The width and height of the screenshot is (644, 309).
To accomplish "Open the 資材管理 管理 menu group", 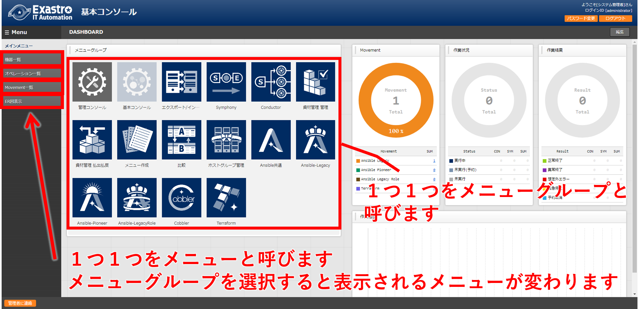I will (315, 82).
